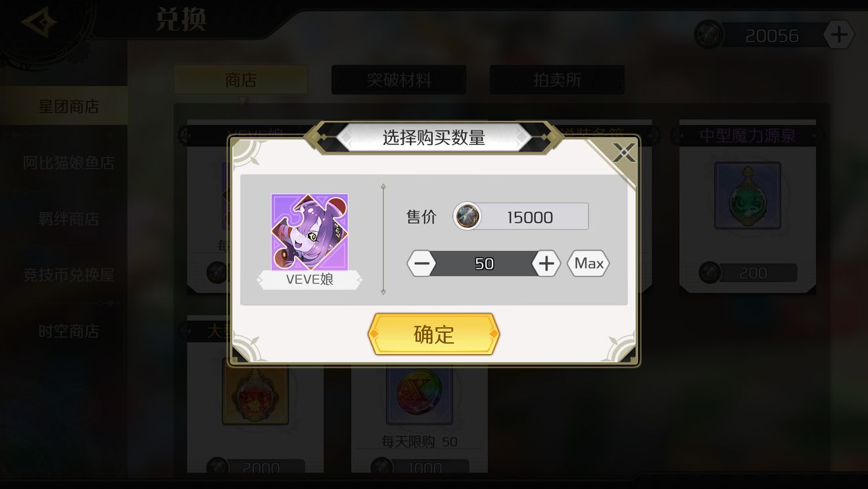Tap the back arrow icon

38,23
